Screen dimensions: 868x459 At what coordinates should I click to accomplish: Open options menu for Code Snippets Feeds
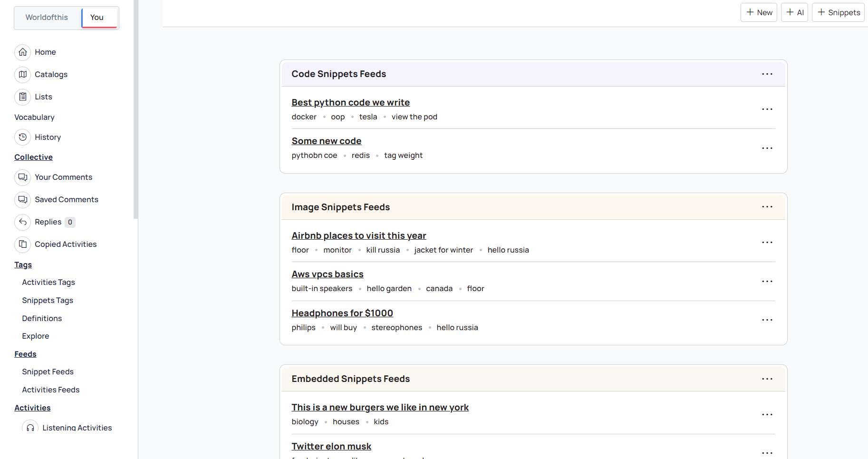pos(767,74)
